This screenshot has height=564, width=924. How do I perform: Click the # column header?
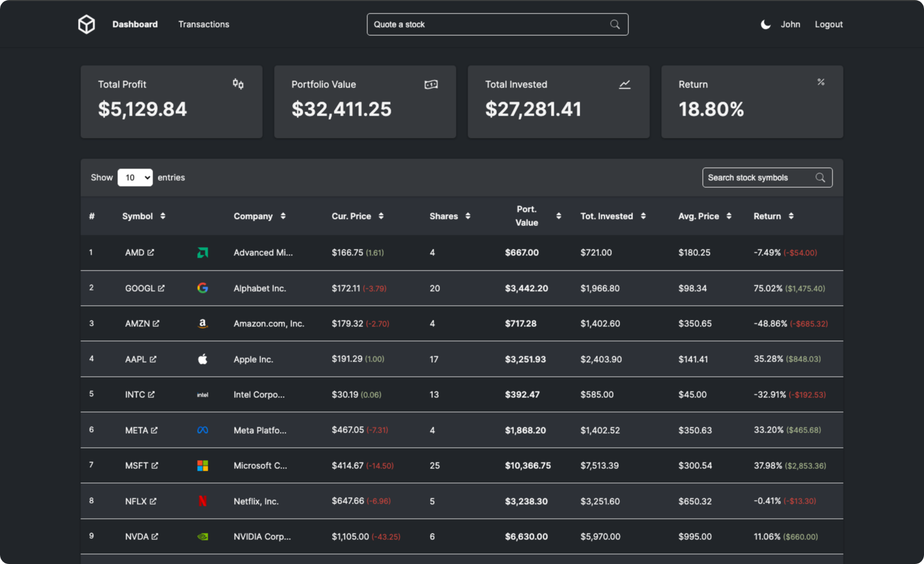click(92, 216)
